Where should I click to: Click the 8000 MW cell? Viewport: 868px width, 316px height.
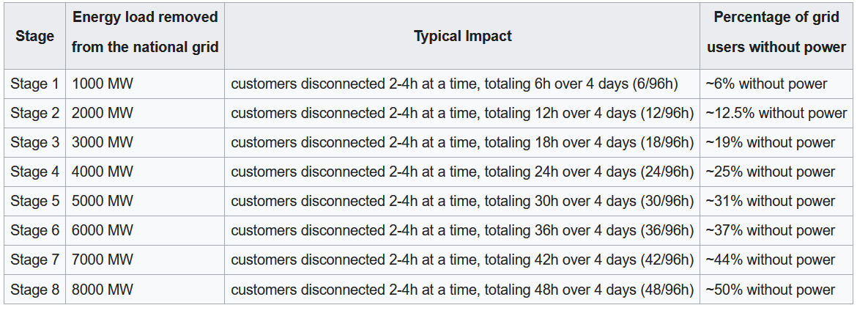[x=103, y=290]
